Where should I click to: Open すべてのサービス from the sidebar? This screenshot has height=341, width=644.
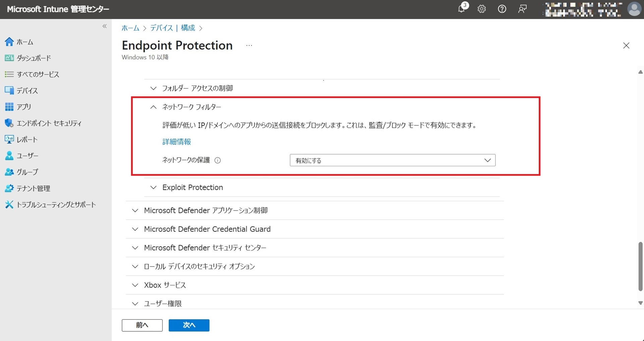[38, 74]
